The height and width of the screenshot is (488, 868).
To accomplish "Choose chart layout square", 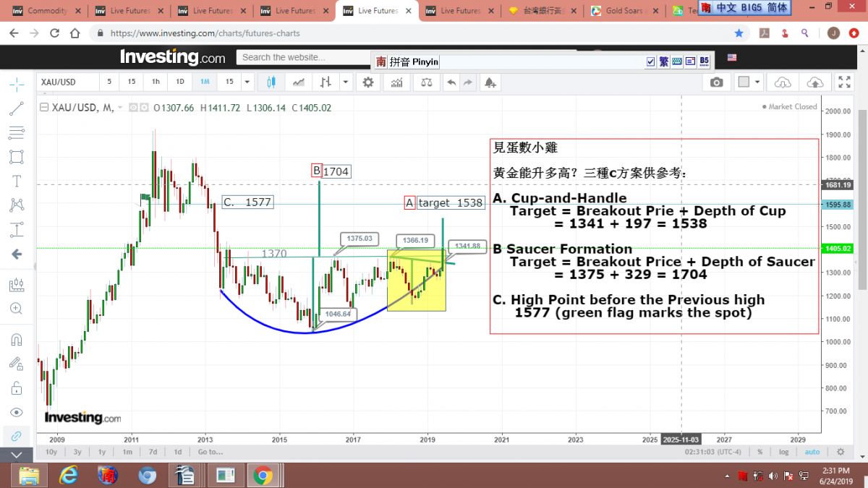I will click(743, 82).
